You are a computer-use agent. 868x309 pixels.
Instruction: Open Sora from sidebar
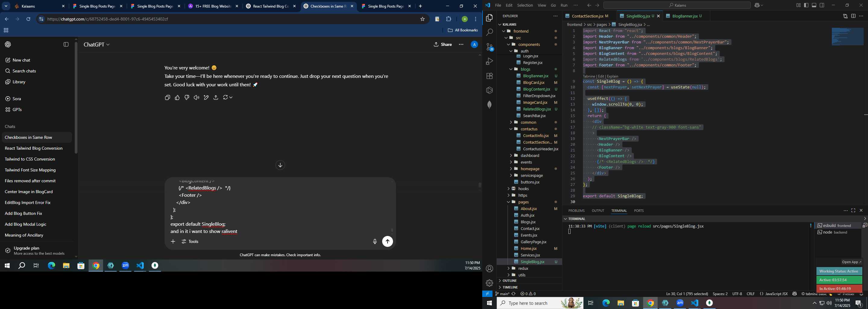13,98
